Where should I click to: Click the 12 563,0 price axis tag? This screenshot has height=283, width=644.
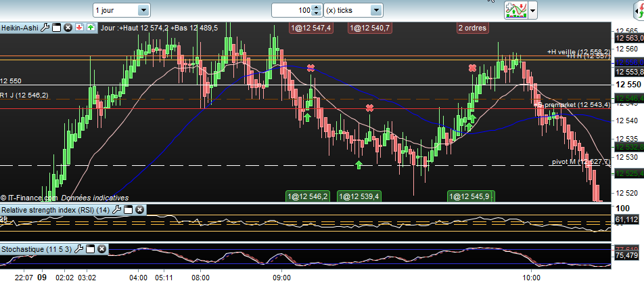pos(628,39)
